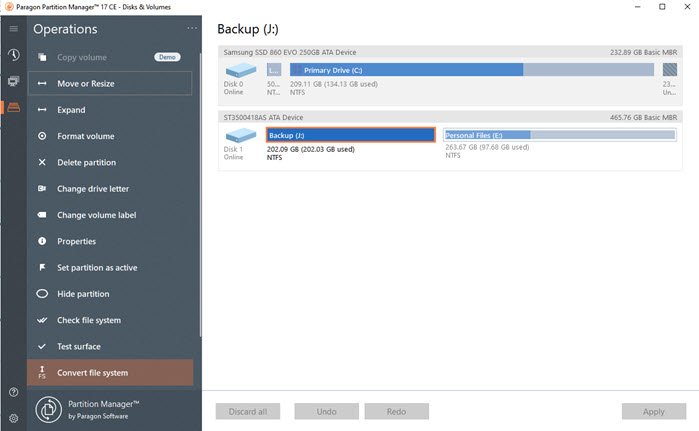This screenshot has height=431, width=699.
Task: Choose Test surface operation
Action: pyautogui.click(x=110, y=346)
